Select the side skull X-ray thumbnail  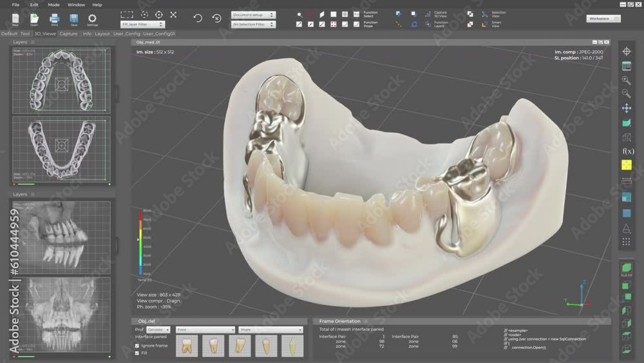[62, 237]
